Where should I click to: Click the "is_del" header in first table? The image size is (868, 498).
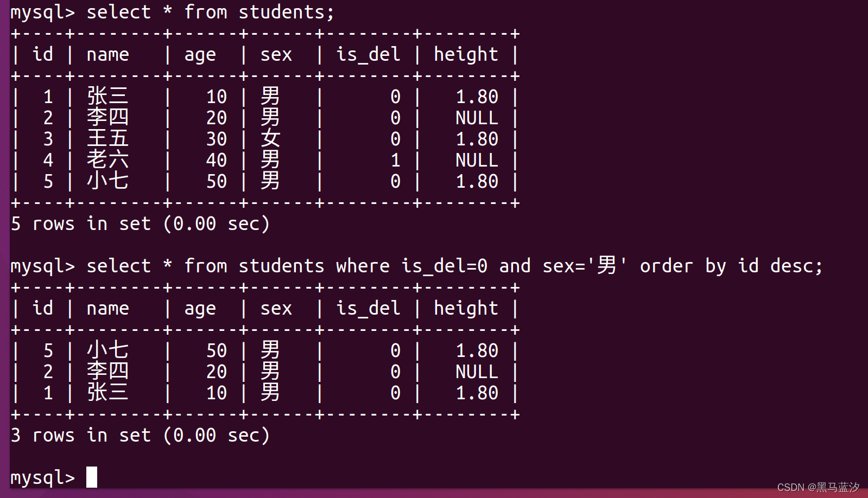pyautogui.click(x=368, y=55)
